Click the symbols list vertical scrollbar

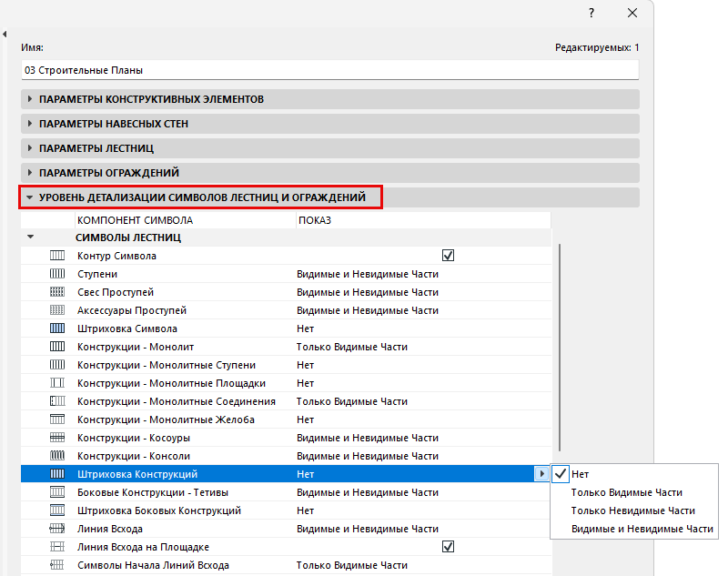point(560,348)
